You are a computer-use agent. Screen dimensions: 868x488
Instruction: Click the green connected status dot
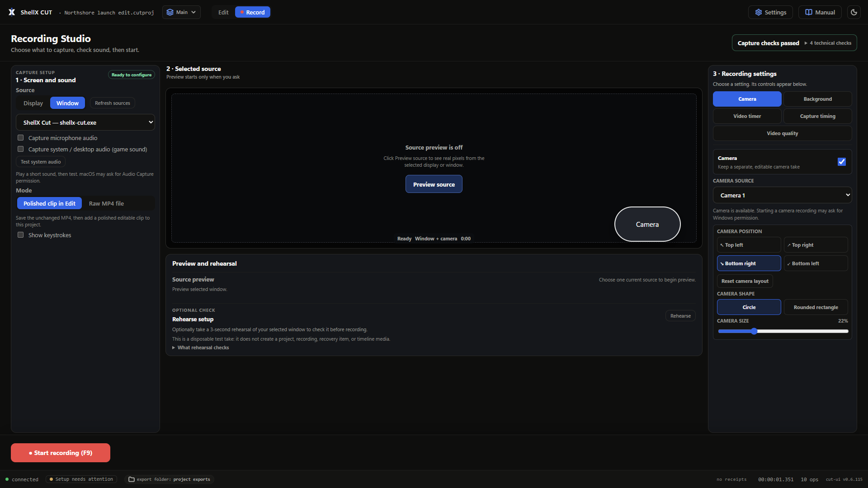pos(7,479)
